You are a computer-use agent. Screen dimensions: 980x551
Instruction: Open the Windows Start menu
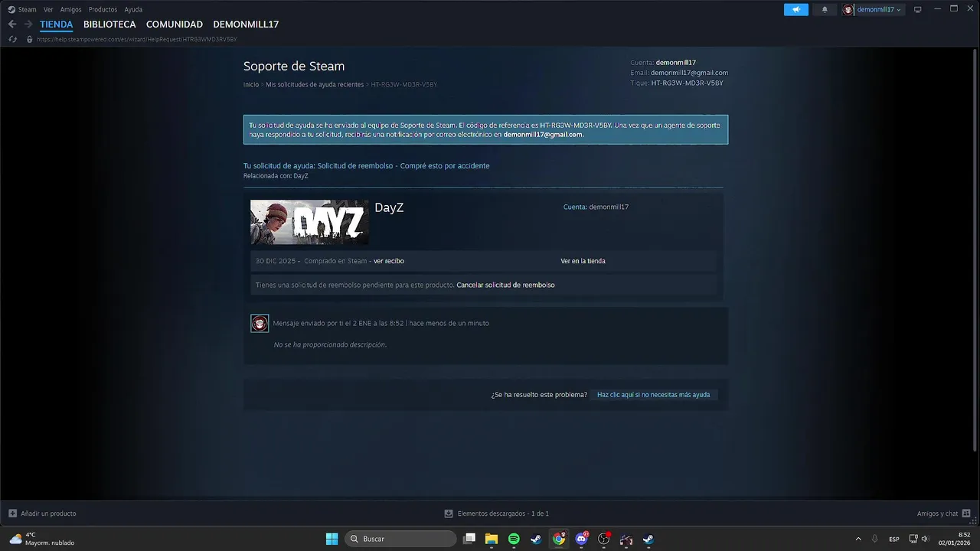tap(332, 539)
